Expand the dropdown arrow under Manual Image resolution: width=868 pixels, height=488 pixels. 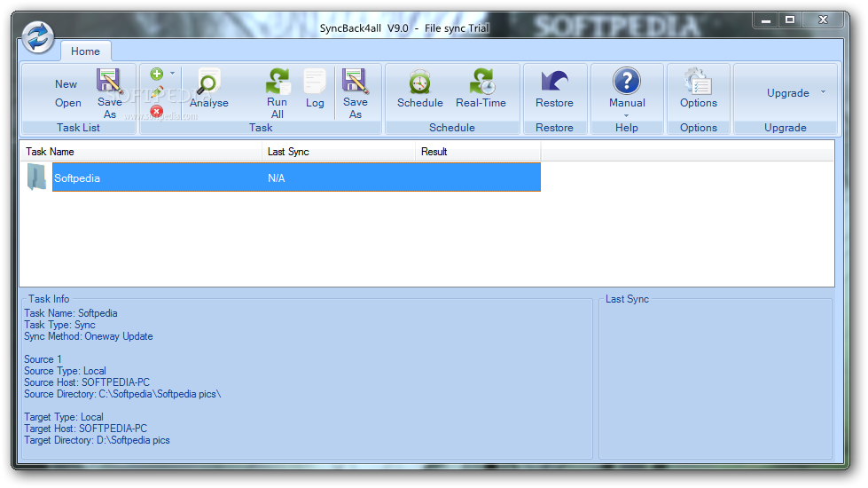click(x=627, y=115)
